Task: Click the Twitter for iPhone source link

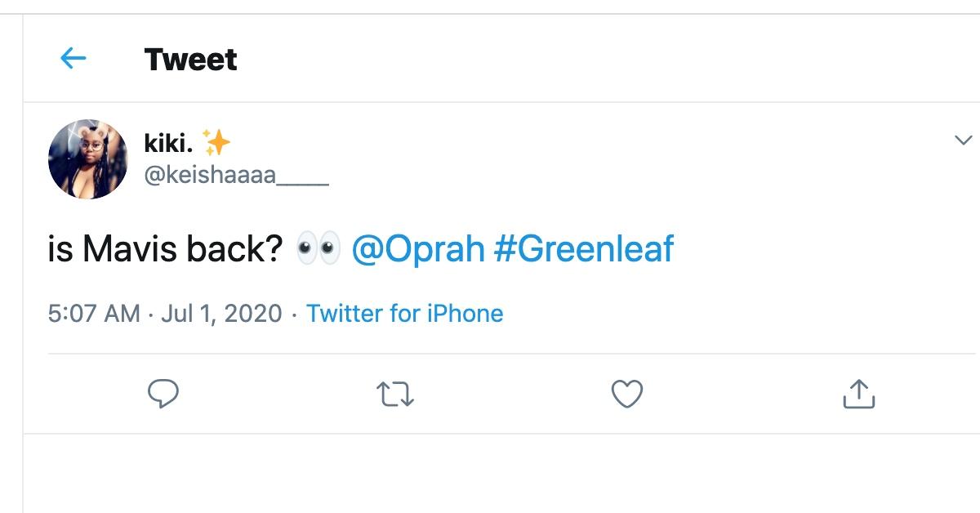Action: tap(405, 313)
